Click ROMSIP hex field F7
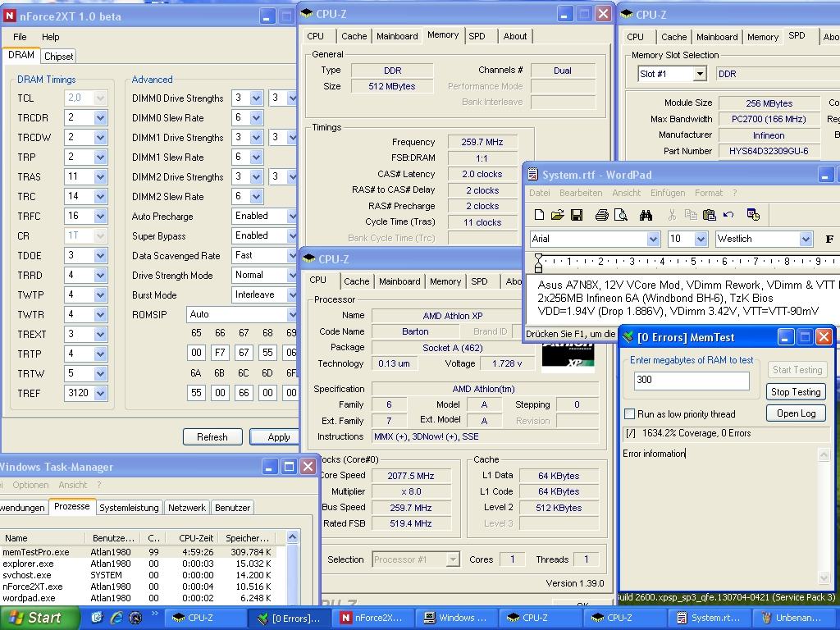840x630 pixels. coord(220,353)
